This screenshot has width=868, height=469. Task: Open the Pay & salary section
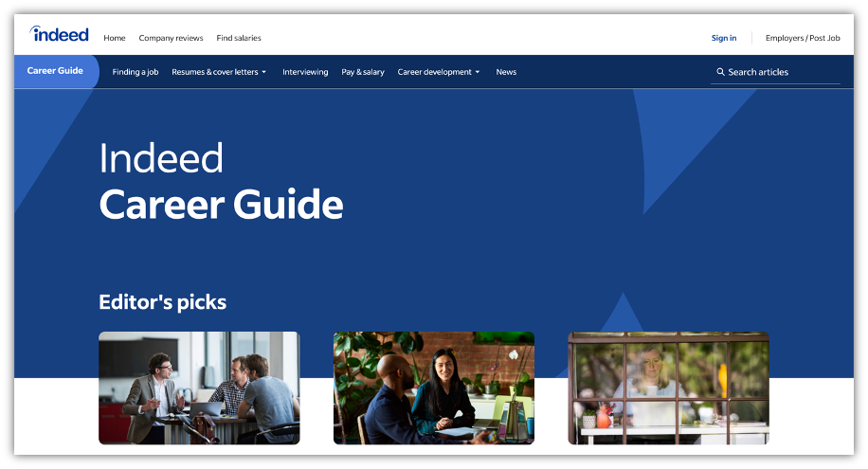coord(363,72)
